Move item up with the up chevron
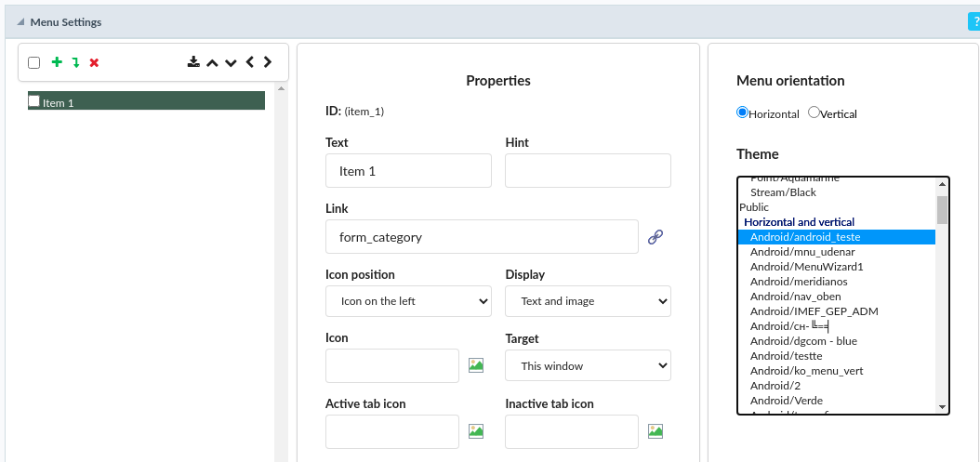The width and height of the screenshot is (980, 462). (212, 62)
